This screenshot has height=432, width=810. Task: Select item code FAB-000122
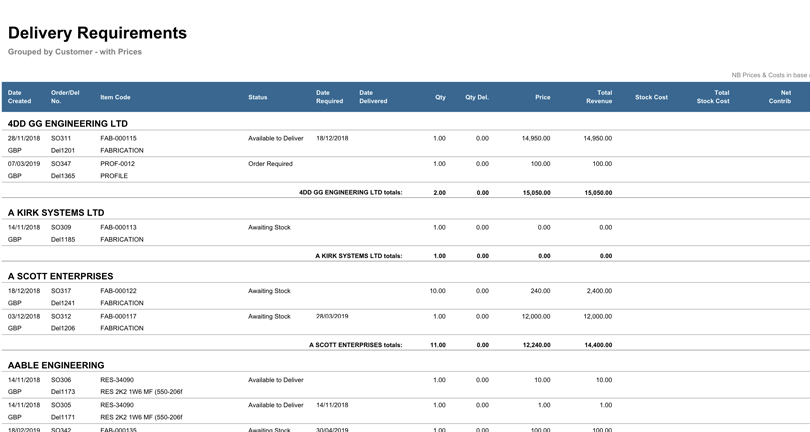coord(118,291)
